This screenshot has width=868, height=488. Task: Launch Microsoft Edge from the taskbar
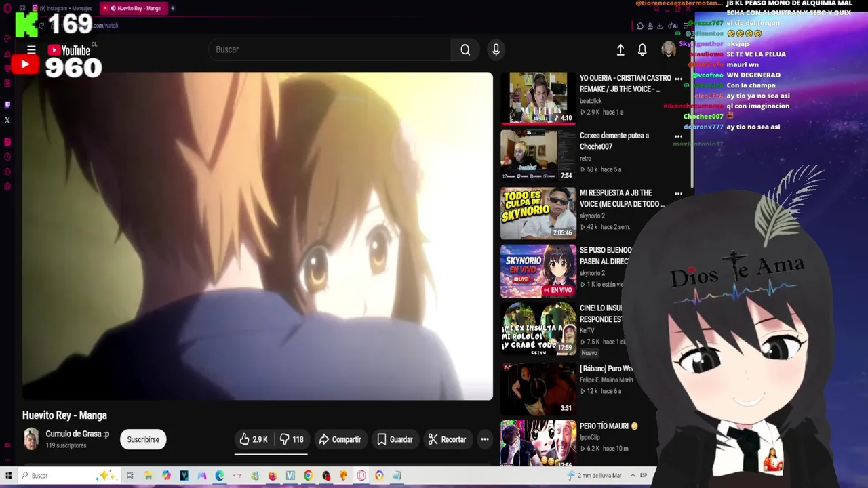[x=220, y=476]
